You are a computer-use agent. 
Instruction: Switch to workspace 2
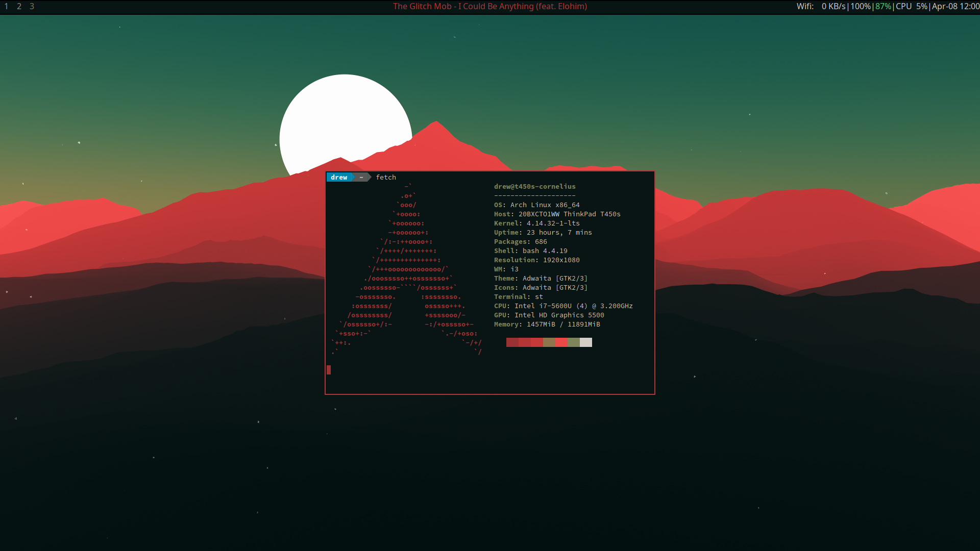(x=19, y=7)
